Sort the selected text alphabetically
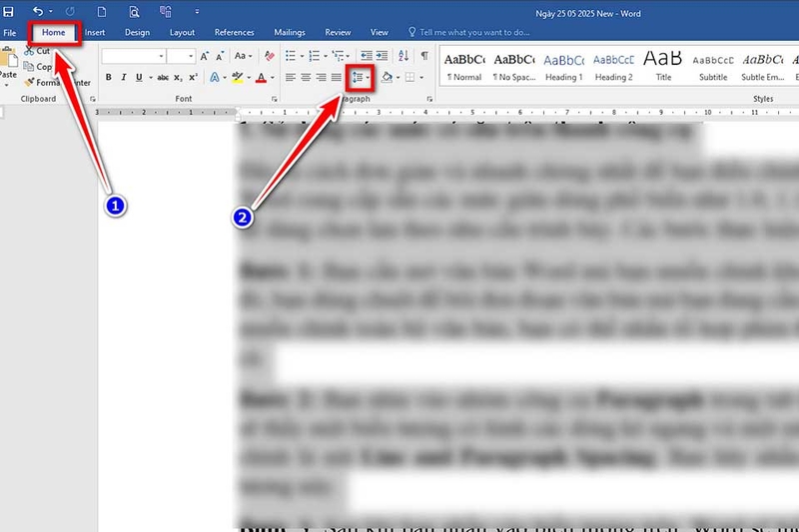This screenshot has width=799, height=532. pyautogui.click(x=403, y=56)
